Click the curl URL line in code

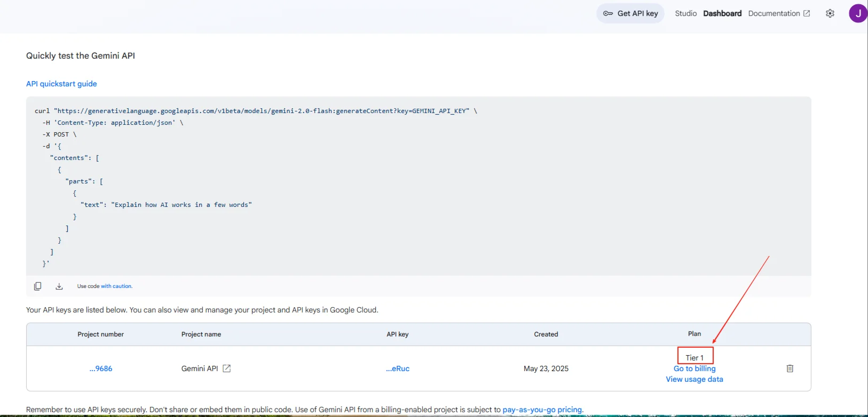coord(256,111)
